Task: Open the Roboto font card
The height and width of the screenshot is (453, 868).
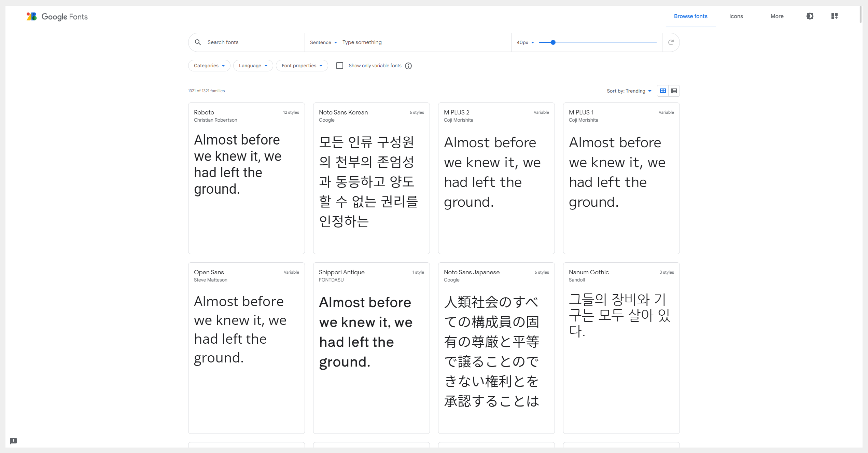Action: point(246,178)
